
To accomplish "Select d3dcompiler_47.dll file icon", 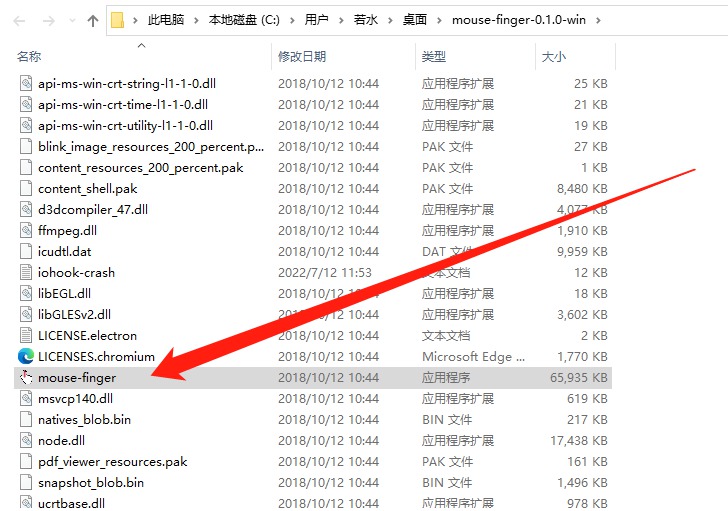I will [x=26, y=209].
